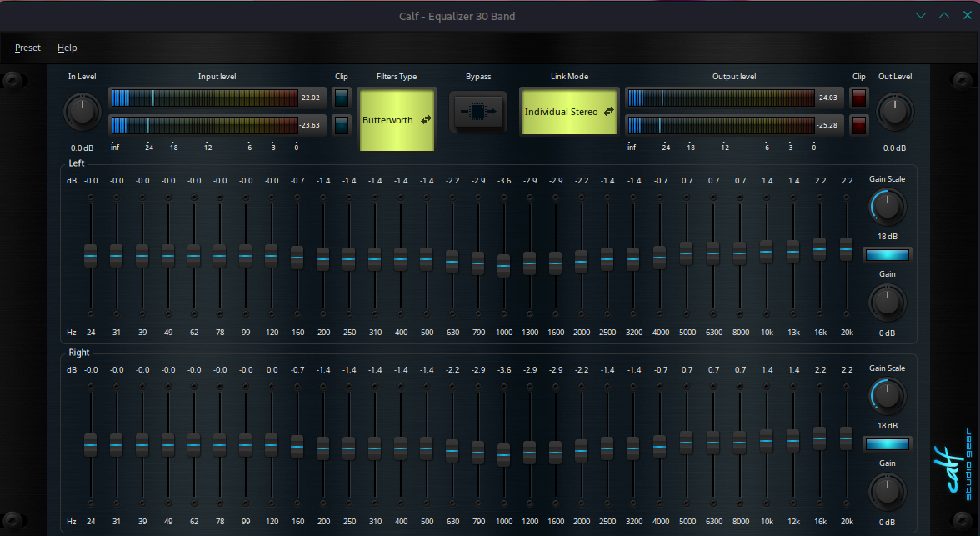This screenshot has width=980, height=536.
Task: Click the Right 200 Hz slider handle
Action: coord(323,448)
